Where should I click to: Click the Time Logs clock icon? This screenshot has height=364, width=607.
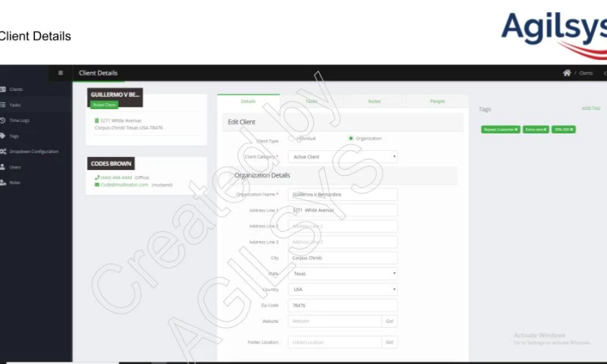[3, 121]
